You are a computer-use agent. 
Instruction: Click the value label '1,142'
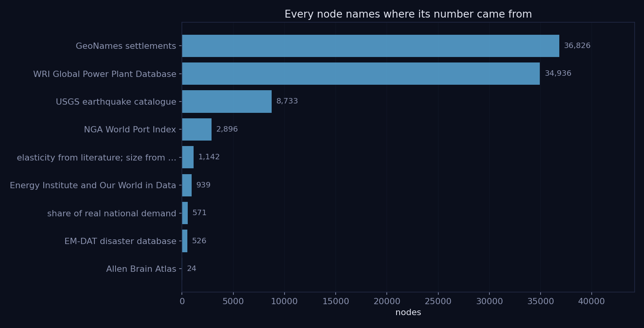point(209,157)
